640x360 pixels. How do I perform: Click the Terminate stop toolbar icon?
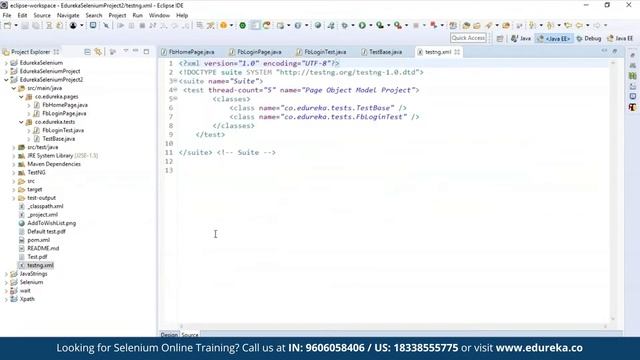(142, 25)
